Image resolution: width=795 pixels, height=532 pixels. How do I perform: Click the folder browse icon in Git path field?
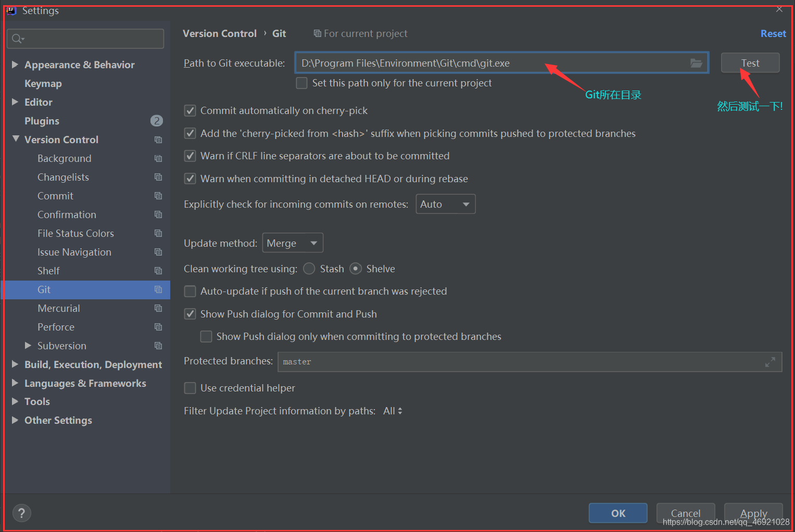coord(696,63)
